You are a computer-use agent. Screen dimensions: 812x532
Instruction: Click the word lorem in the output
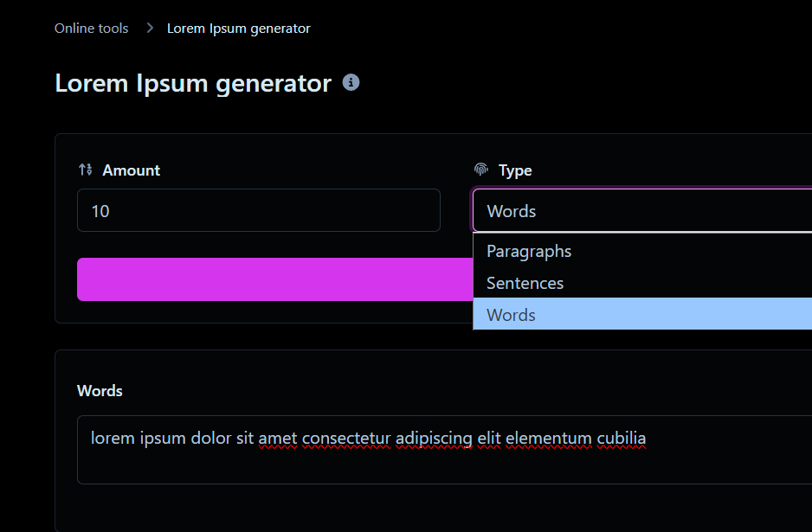click(113, 439)
